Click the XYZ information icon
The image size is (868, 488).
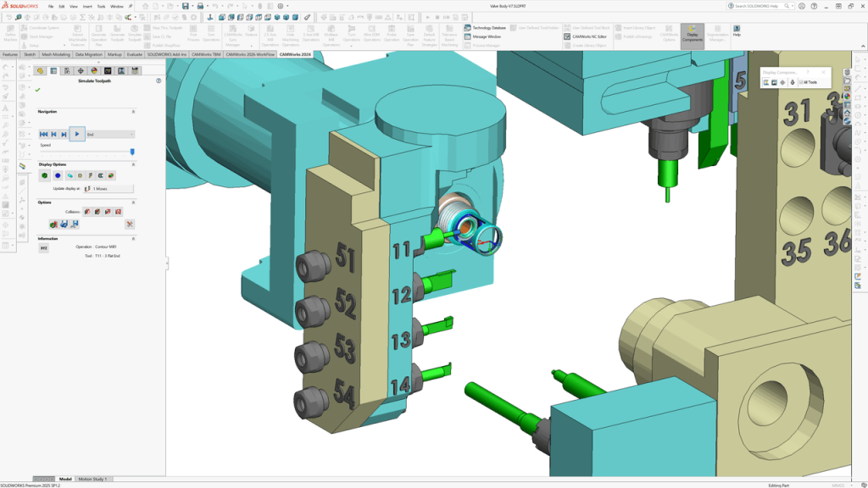pos(43,248)
